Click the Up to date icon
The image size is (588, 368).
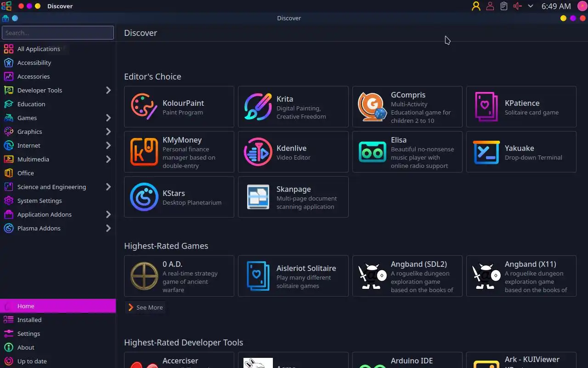[x=8, y=361]
